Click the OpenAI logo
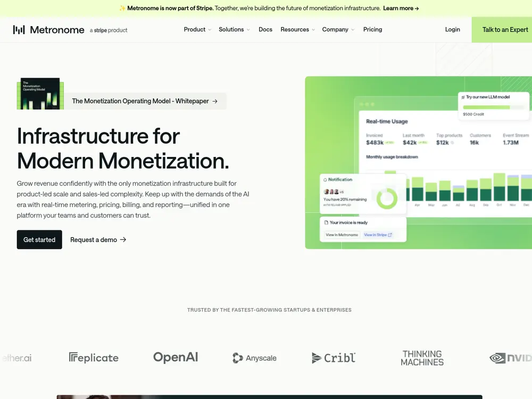Viewport: 532px width, 399px height. click(176, 358)
